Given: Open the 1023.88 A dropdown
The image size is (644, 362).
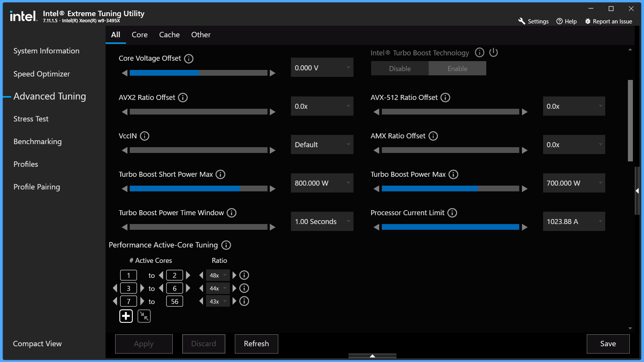Looking at the screenshot, I should tap(574, 221).
